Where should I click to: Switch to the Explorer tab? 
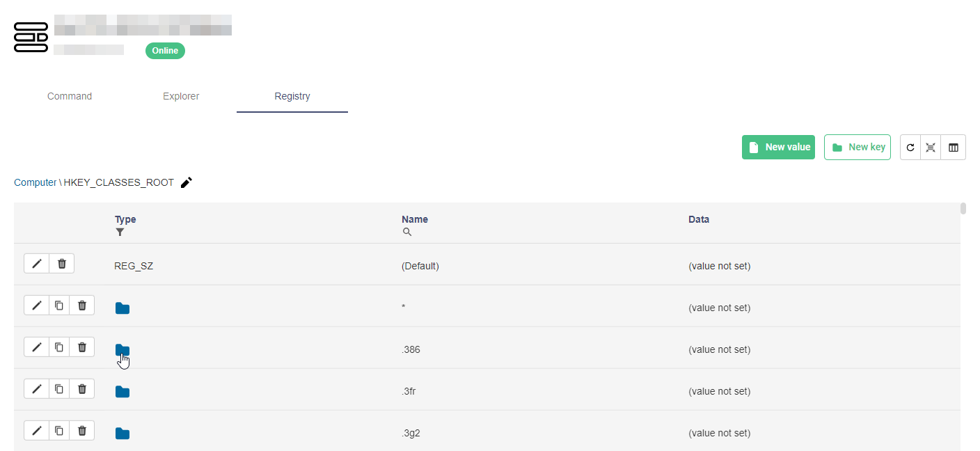pos(181,96)
